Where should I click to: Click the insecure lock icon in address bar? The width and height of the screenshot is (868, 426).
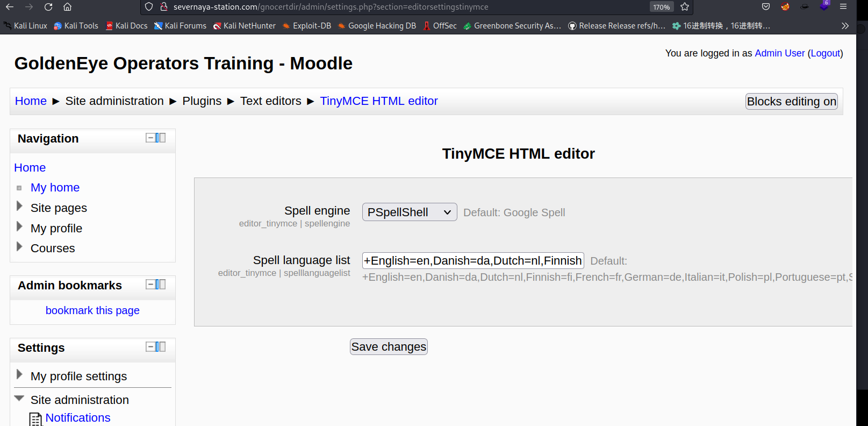point(164,7)
